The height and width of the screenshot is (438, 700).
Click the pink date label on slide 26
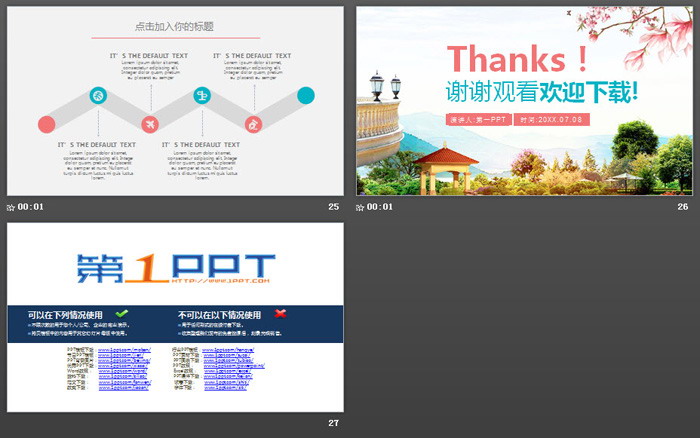pos(552,119)
